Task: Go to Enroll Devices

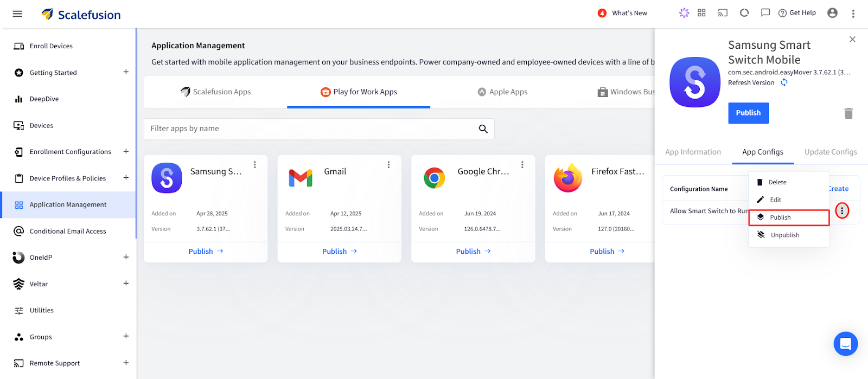Action: click(x=51, y=46)
